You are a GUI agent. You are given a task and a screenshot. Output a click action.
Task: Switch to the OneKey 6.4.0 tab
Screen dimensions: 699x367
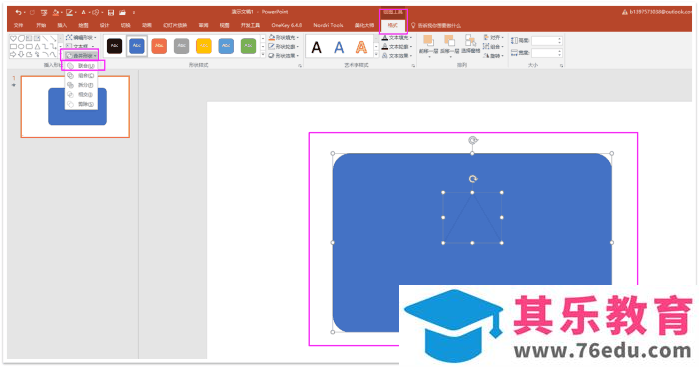[x=286, y=25]
